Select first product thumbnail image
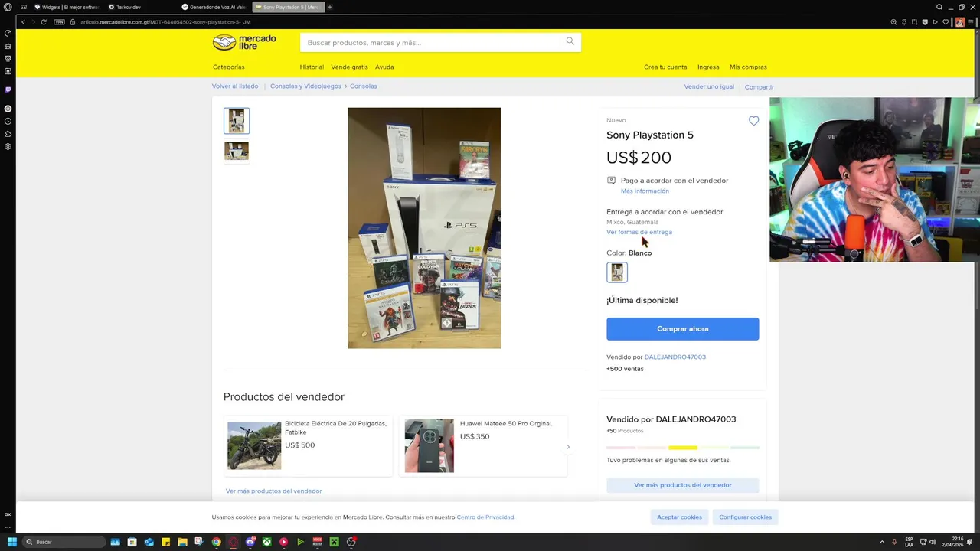This screenshot has height=551, width=980. [x=237, y=121]
